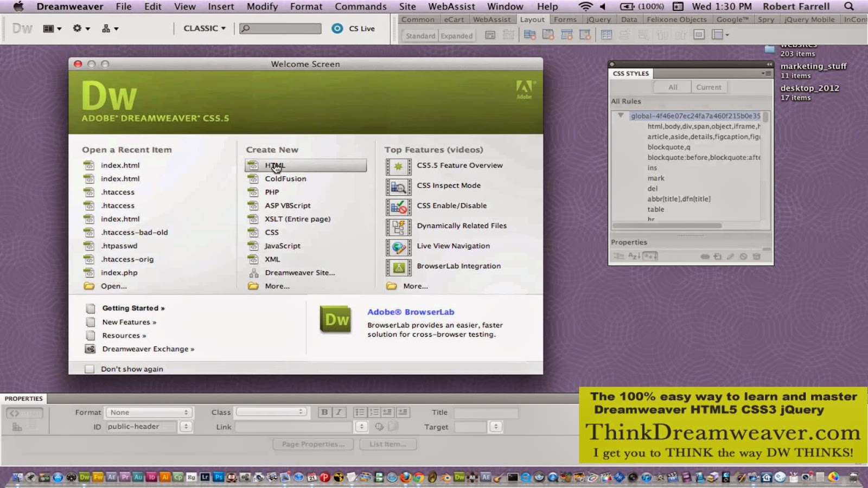Click the CSS rules list horizontal scrollbar
The image size is (868, 488).
[x=668, y=226]
